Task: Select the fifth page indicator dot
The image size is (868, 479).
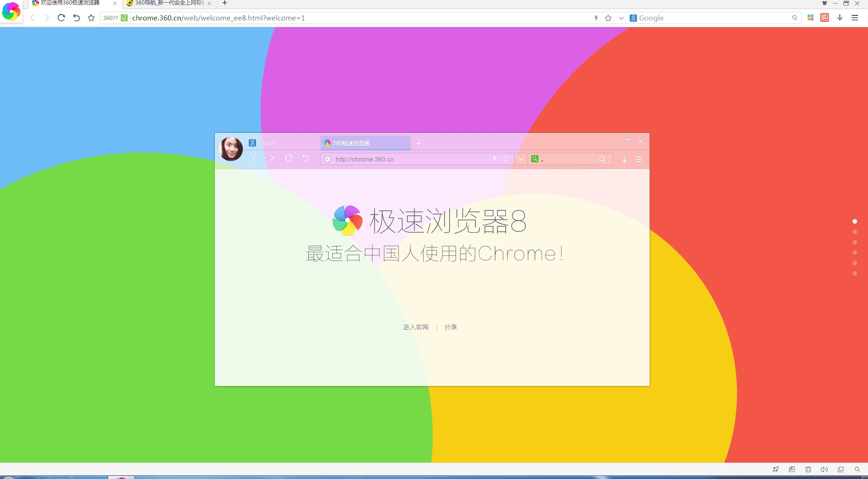Action: click(855, 263)
